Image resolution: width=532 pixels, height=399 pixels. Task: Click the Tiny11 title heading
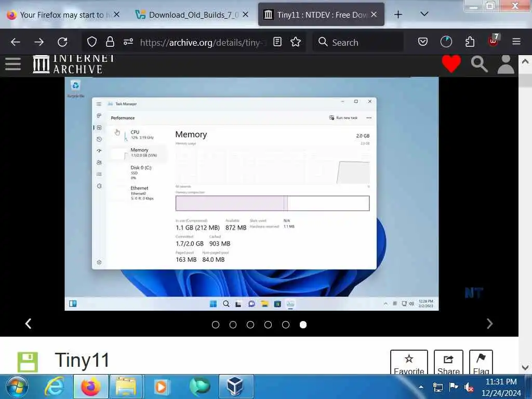[x=82, y=360]
